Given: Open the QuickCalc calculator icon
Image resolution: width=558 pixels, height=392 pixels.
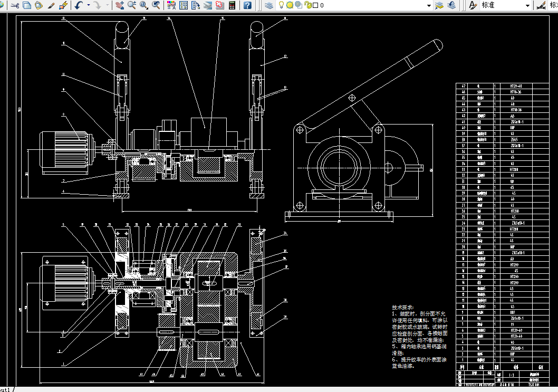Looking at the screenshot, I should pos(232,5).
